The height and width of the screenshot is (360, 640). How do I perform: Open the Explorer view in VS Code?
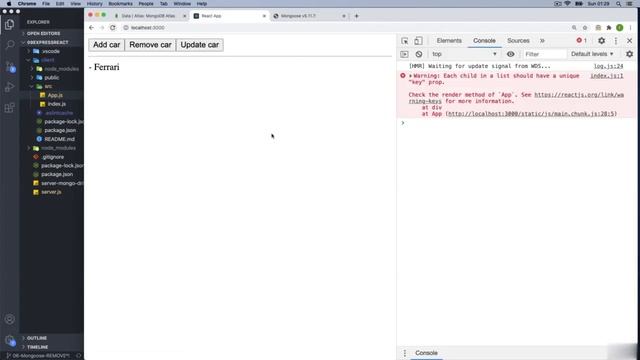[x=9, y=24]
